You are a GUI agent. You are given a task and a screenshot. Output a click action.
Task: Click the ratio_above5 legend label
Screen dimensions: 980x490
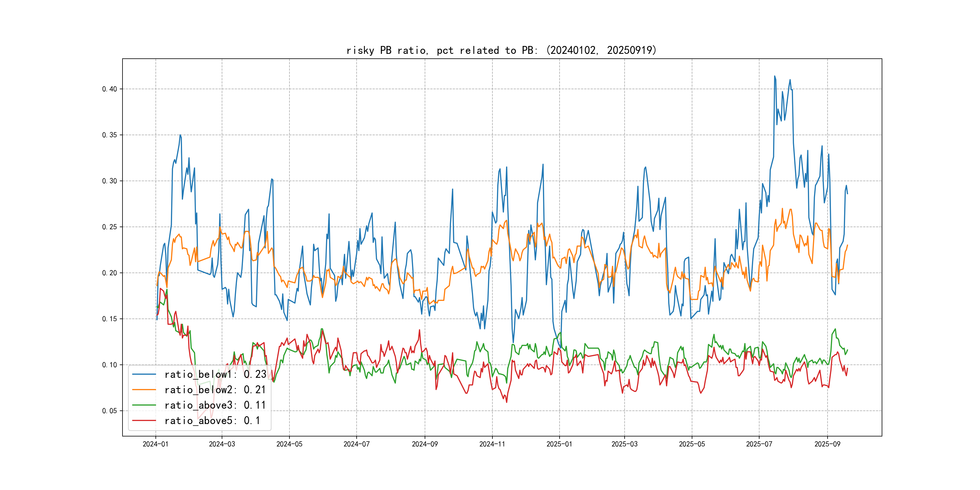[212, 421]
